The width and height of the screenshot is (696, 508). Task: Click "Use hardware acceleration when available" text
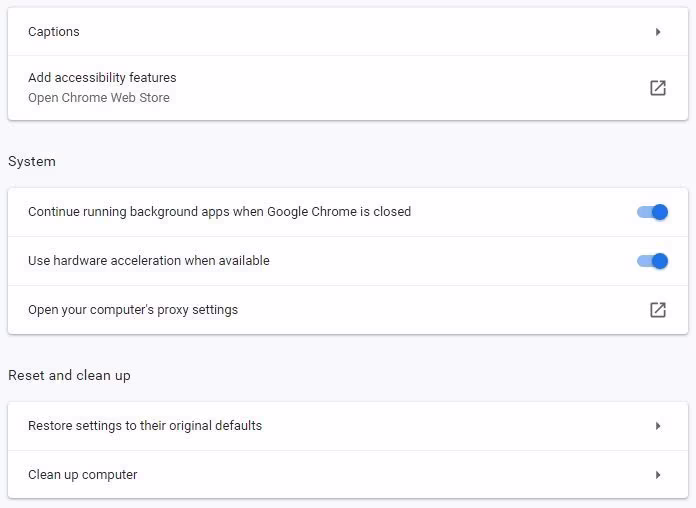(149, 261)
